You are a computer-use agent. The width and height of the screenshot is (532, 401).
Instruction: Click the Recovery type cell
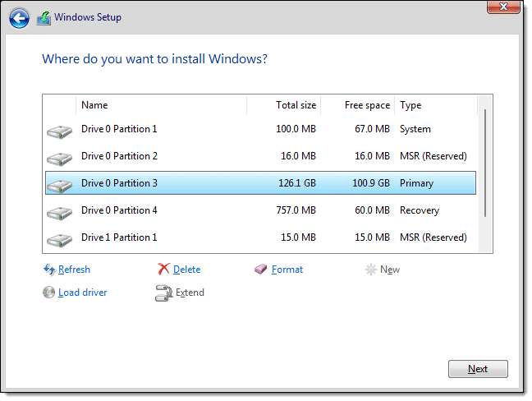[420, 210]
